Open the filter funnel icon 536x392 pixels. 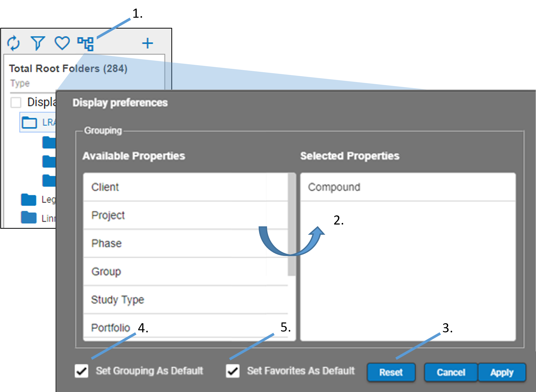tap(38, 43)
